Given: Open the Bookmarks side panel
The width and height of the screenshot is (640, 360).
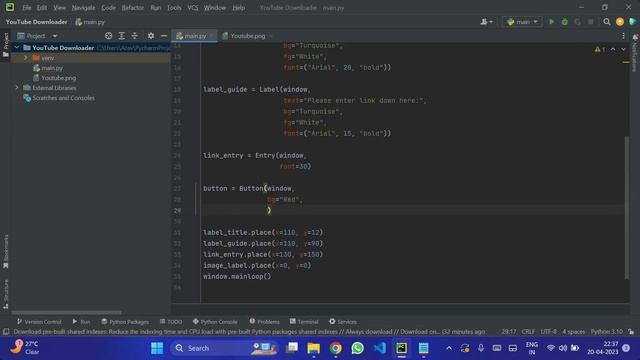Looking at the screenshot, I should 6,251.
